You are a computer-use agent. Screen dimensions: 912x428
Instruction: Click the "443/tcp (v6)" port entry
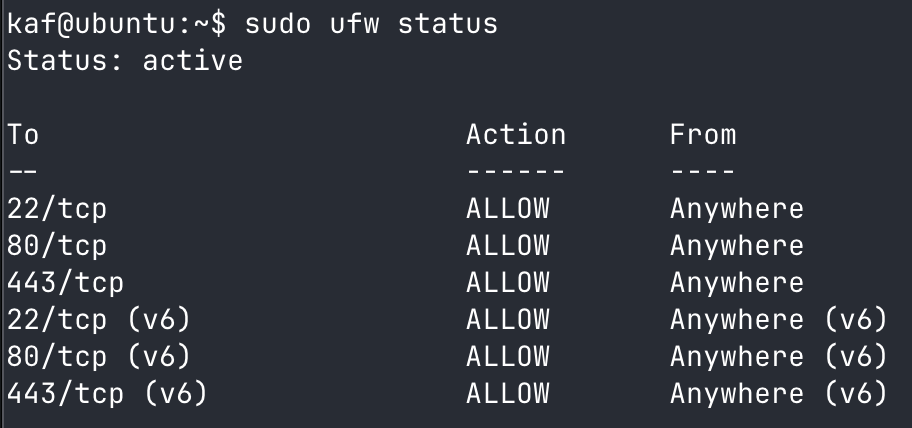pyautogui.click(x=106, y=393)
